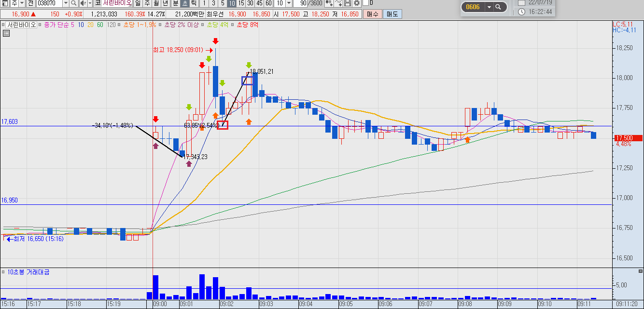Open the stock code 038070 dropdown

(x=66, y=3)
